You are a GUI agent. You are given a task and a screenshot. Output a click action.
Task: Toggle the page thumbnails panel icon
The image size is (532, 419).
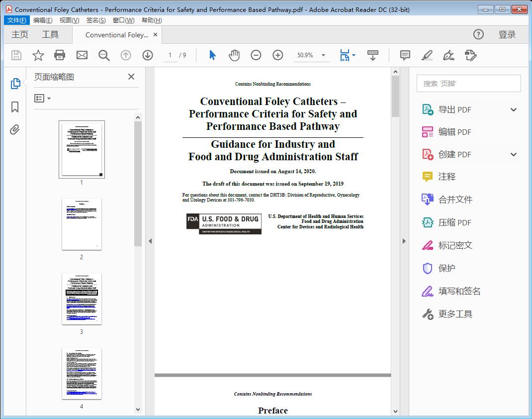(15, 84)
